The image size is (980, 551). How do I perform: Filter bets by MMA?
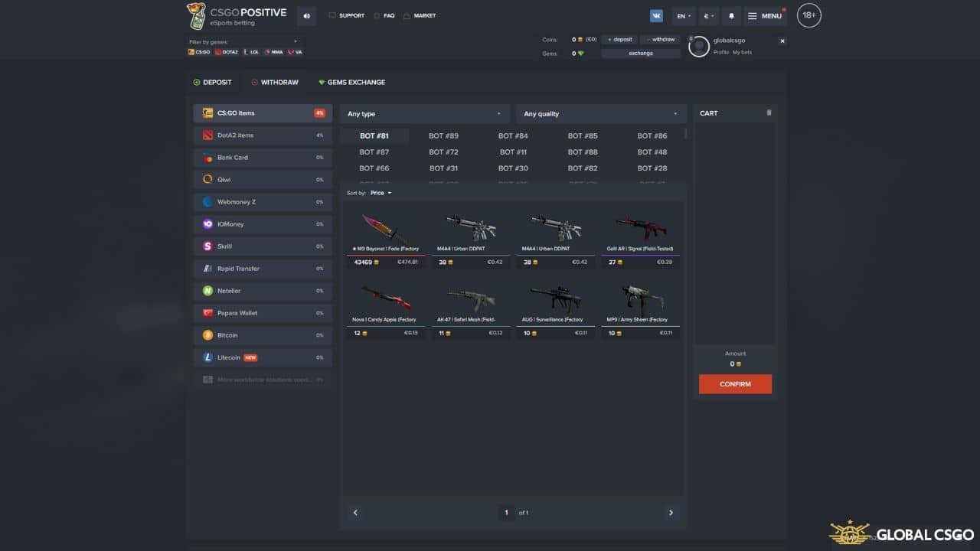coord(274,52)
